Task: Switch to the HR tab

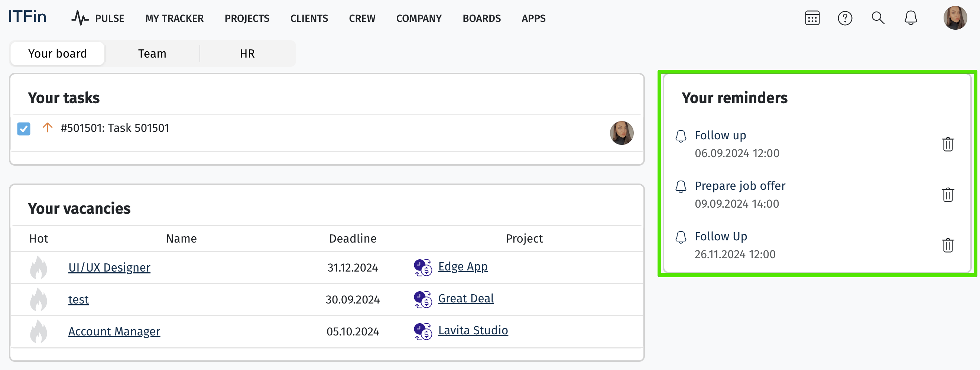Action: pos(247,53)
